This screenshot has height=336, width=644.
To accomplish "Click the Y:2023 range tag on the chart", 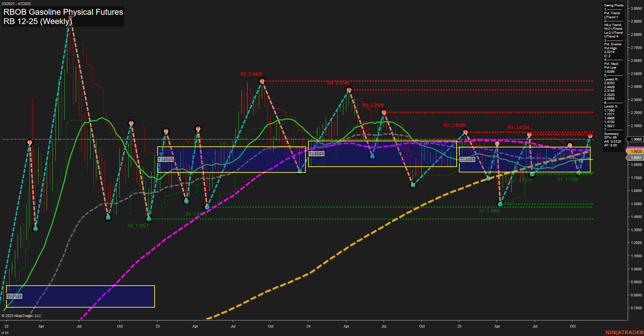I will [x=166, y=159].
